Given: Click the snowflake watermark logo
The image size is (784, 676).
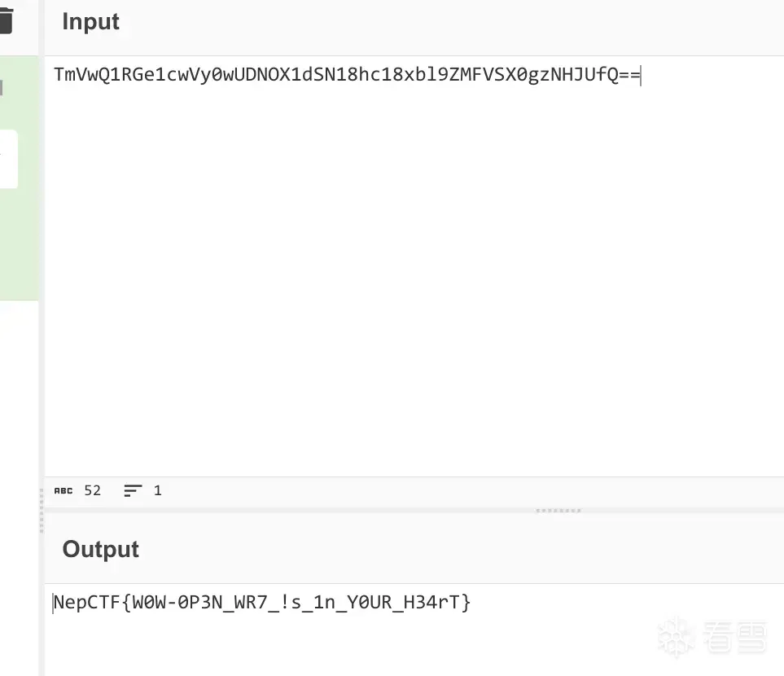Looking at the screenshot, I should point(677,636).
